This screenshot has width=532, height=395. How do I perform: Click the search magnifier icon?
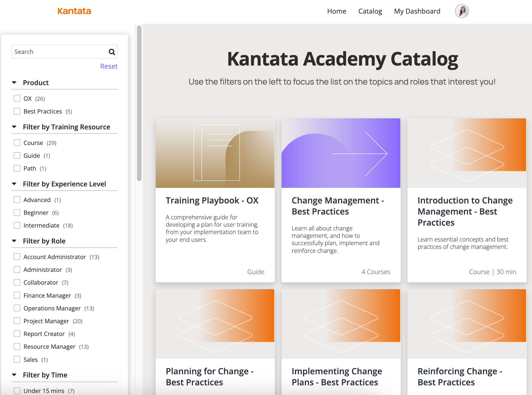pyautogui.click(x=112, y=52)
